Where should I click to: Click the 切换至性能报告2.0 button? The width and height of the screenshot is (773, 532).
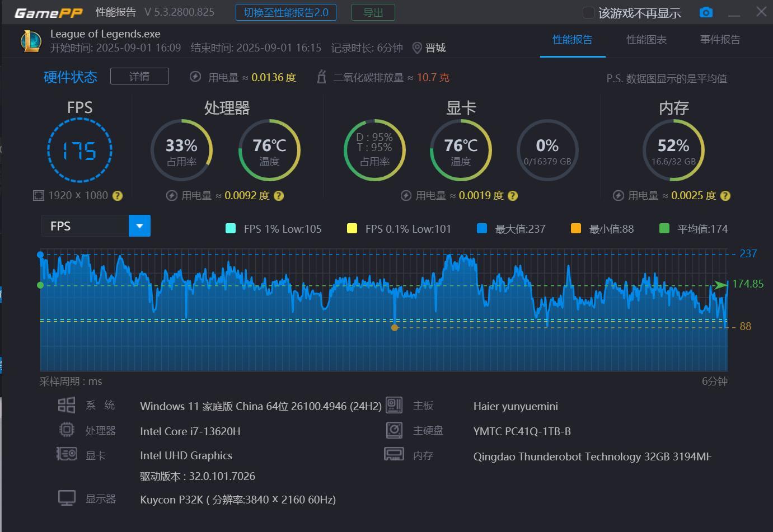tap(286, 12)
